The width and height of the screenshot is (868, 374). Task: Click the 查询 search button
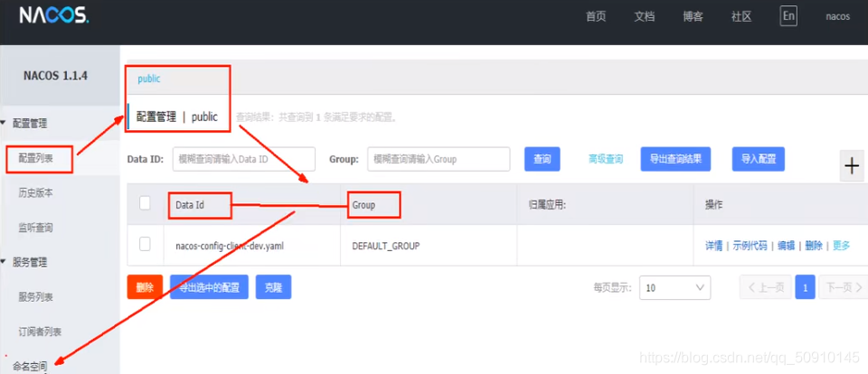542,159
